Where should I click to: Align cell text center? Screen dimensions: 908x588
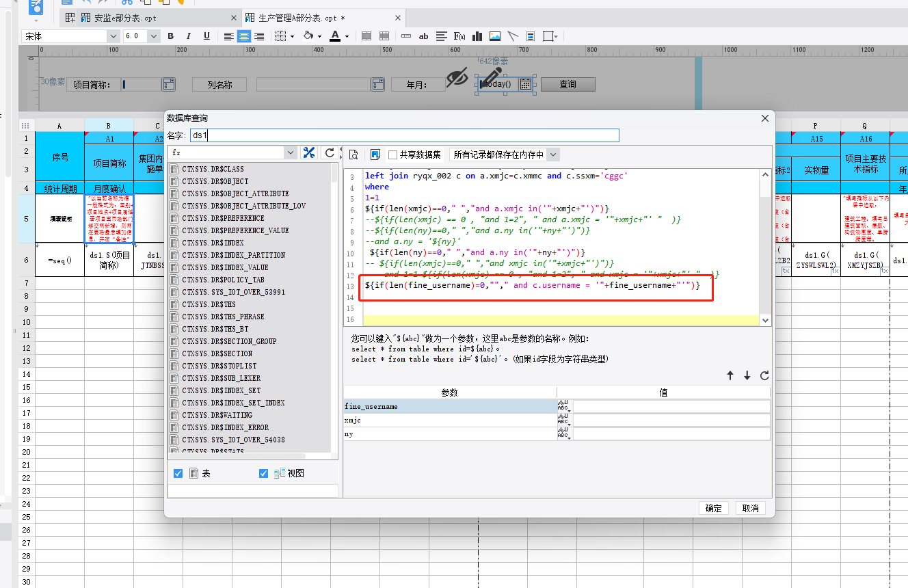[x=244, y=36]
